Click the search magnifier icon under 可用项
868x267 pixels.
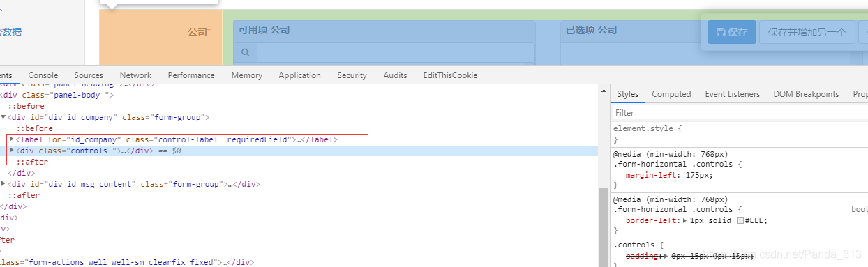pos(246,52)
